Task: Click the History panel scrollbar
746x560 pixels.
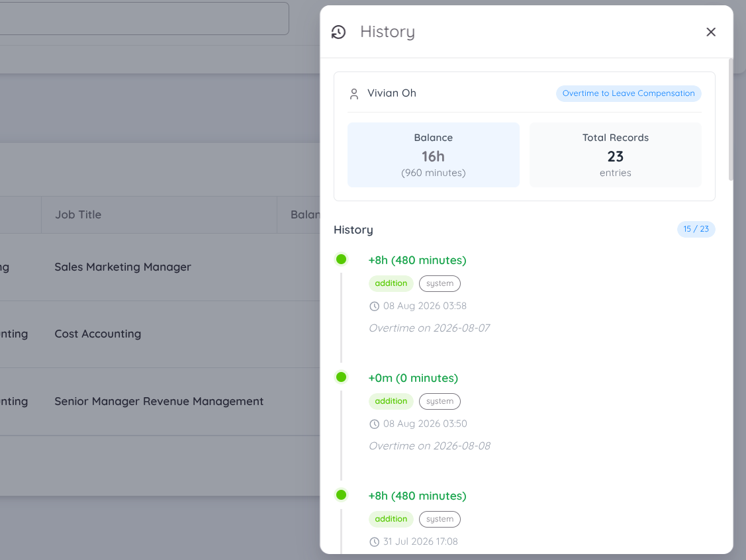Action: pos(731,119)
